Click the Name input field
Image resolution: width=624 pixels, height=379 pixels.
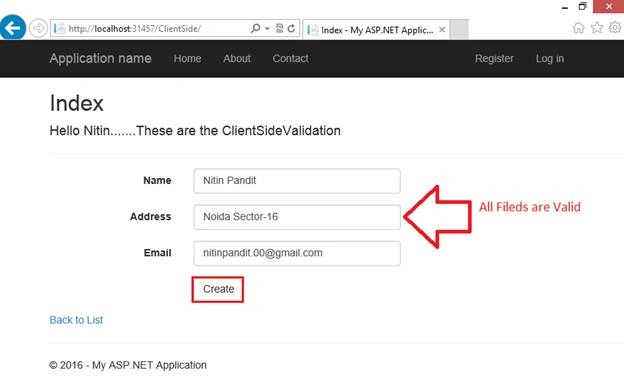297,181
